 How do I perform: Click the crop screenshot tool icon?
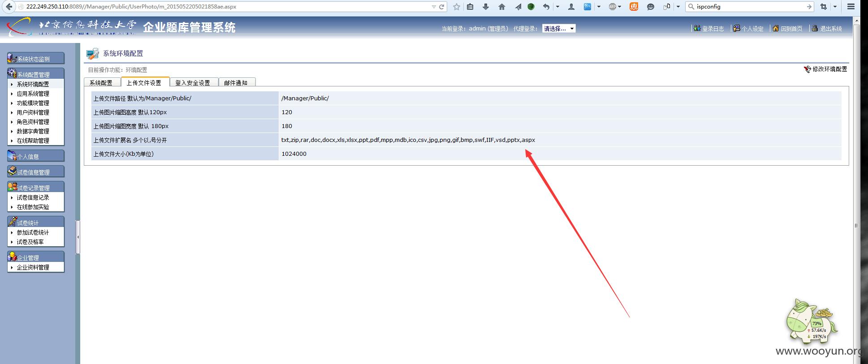tap(824, 7)
